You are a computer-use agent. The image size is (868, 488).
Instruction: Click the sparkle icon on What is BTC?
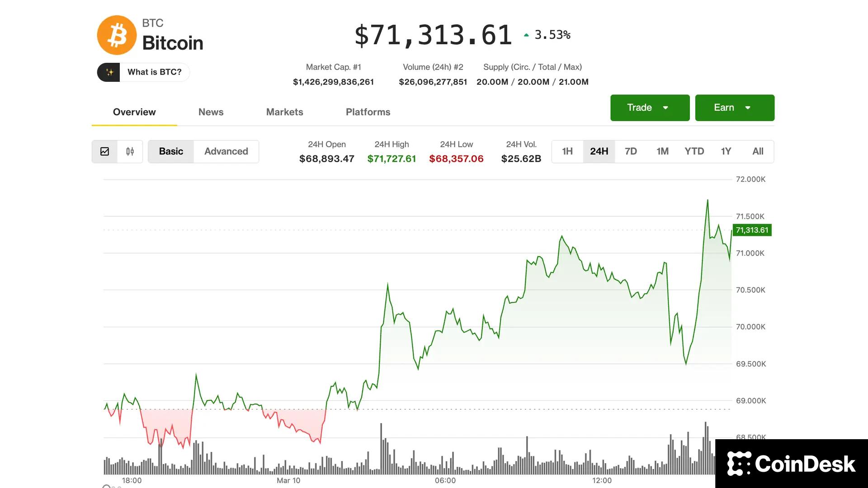[x=108, y=72]
